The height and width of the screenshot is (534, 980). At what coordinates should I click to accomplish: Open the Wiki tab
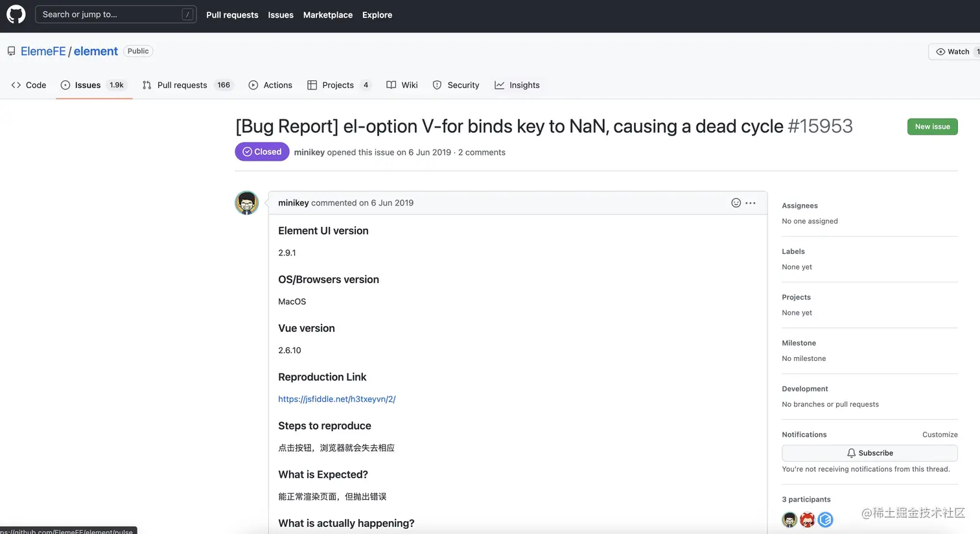402,85
